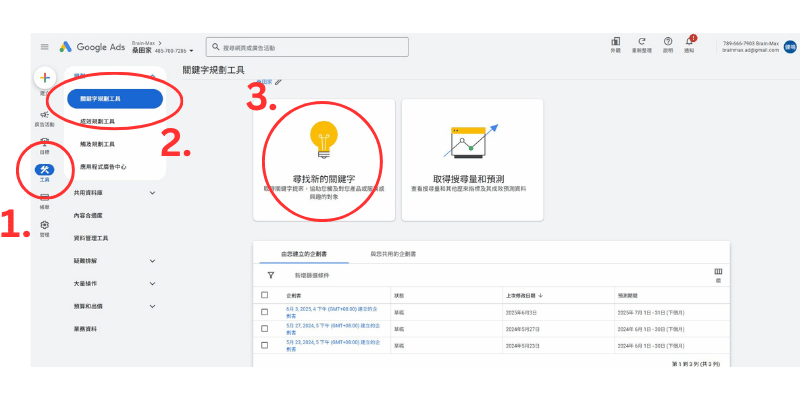Click the 2024年5月23日 date cell
The height and width of the screenshot is (400, 800).
(x=522, y=346)
